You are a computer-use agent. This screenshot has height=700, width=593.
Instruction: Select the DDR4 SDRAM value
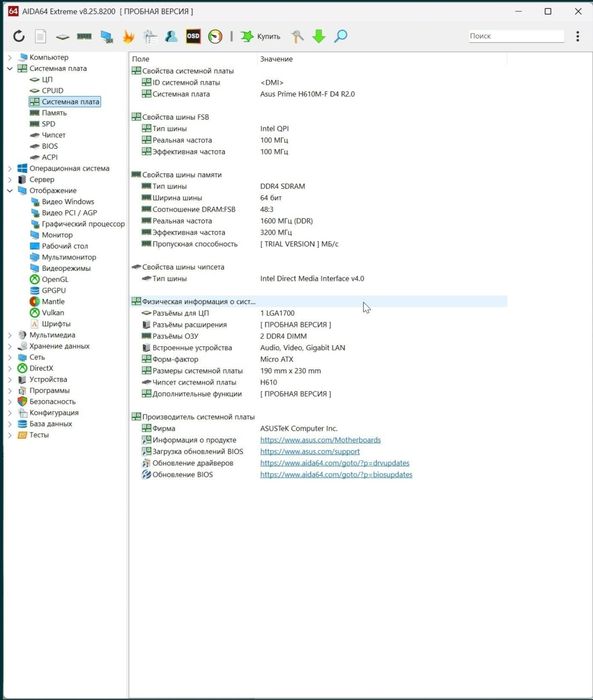coord(283,187)
